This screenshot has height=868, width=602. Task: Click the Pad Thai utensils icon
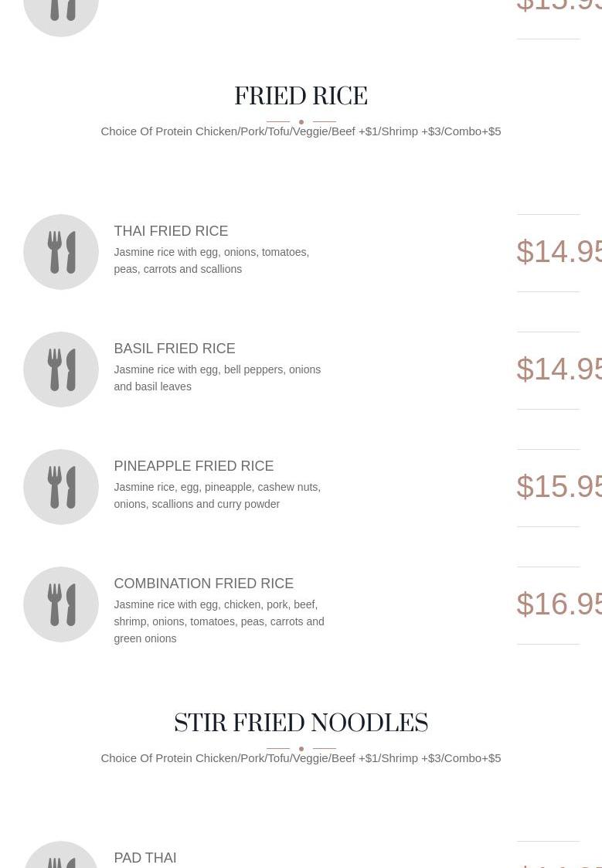(61, 856)
